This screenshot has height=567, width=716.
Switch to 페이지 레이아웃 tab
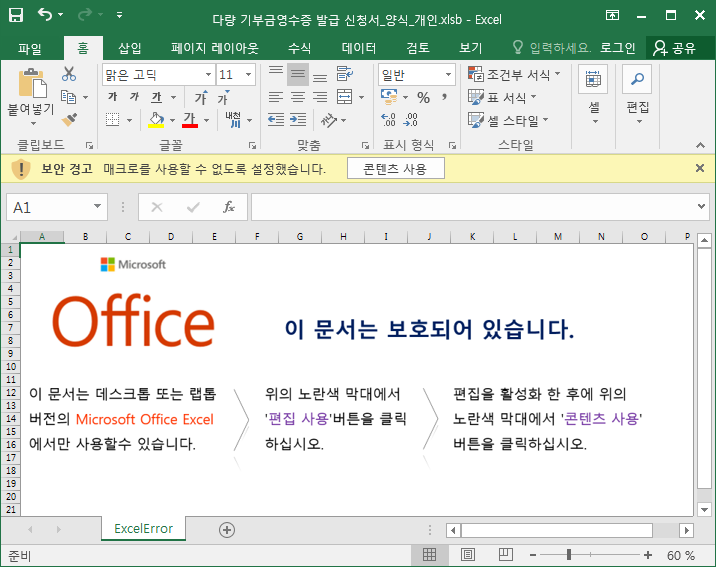click(x=214, y=47)
